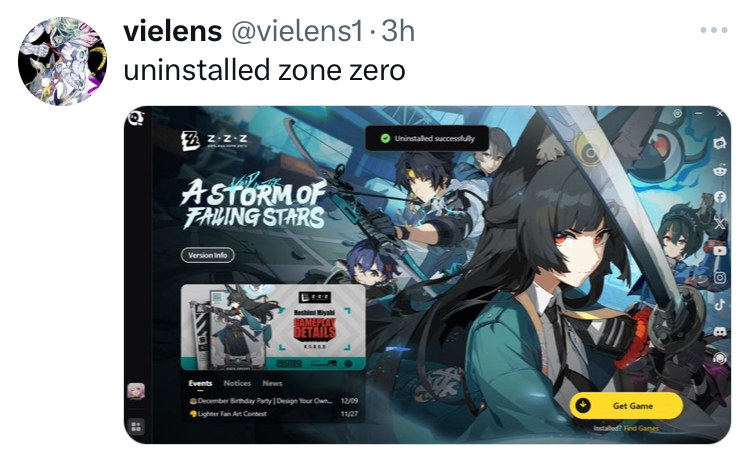Image resolution: width=750 pixels, height=451 pixels.
Task: Select the game icon in left sidebar
Action: pyautogui.click(x=136, y=391)
